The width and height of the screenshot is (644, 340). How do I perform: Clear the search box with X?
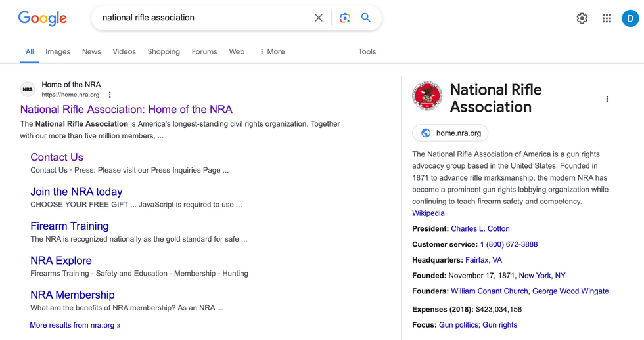(318, 18)
